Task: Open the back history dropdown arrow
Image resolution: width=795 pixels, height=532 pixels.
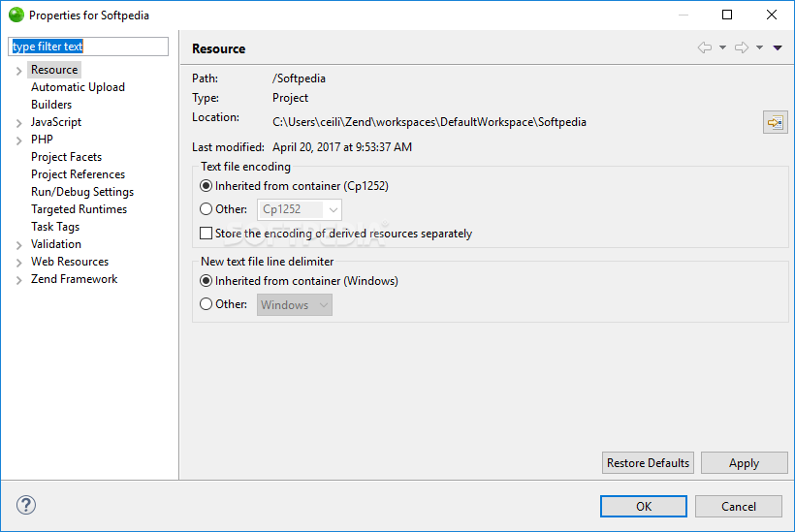Action: point(722,47)
